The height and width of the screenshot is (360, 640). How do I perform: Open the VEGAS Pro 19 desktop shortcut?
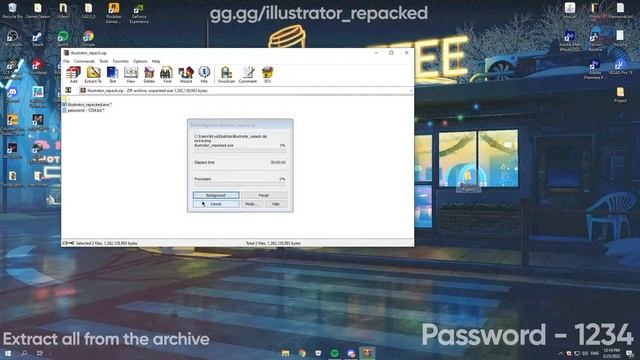(620, 67)
